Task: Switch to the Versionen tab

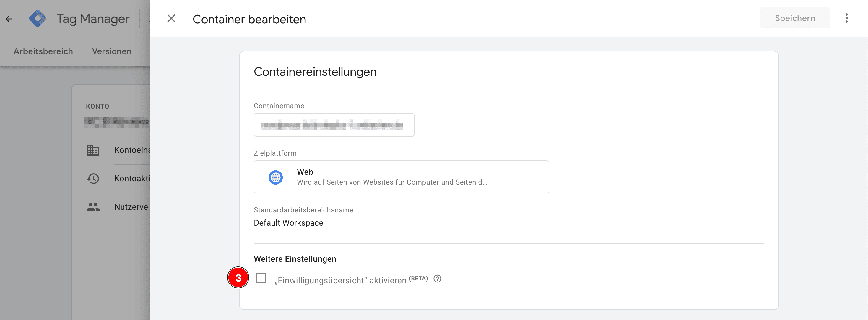Action: pos(112,51)
